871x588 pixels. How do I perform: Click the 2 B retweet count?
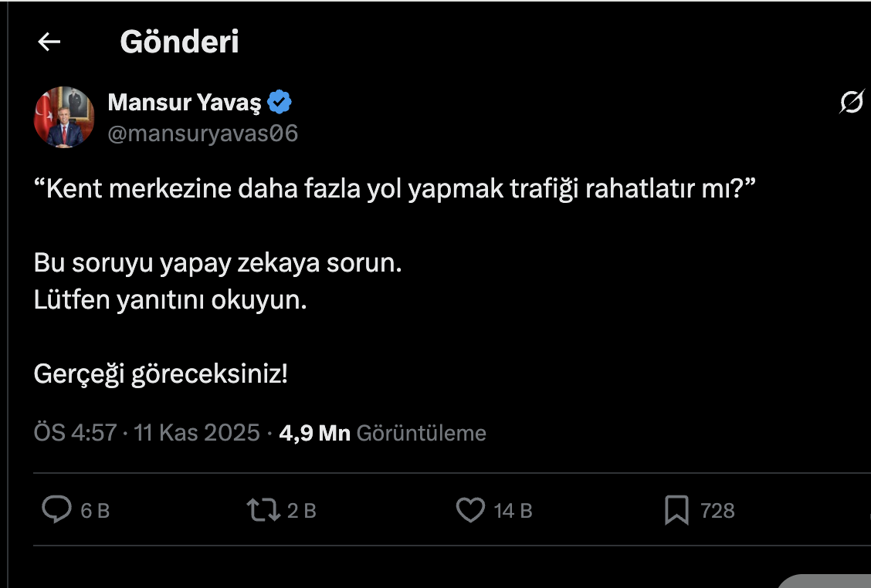coord(302,511)
